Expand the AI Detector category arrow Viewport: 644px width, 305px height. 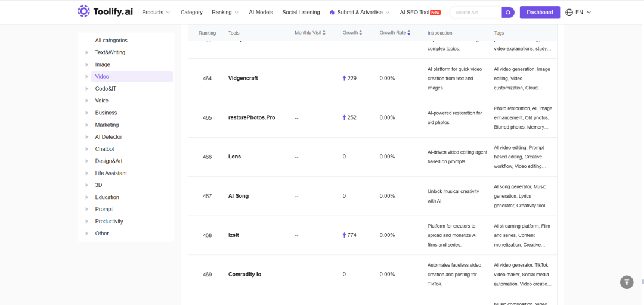[x=86, y=136]
